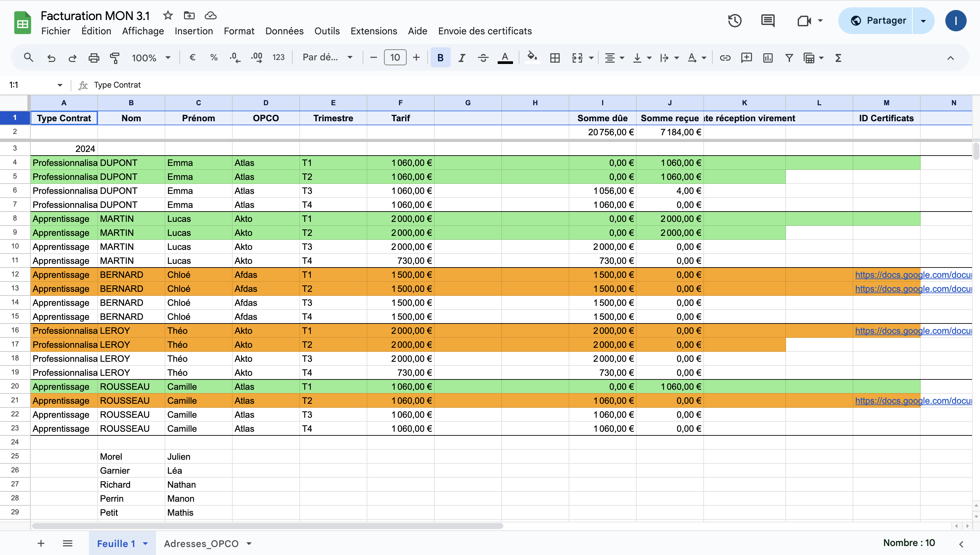This screenshot has width=980, height=555.
Task: Switch to the Adresses_OPCO sheet tab
Action: click(x=201, y=544)
